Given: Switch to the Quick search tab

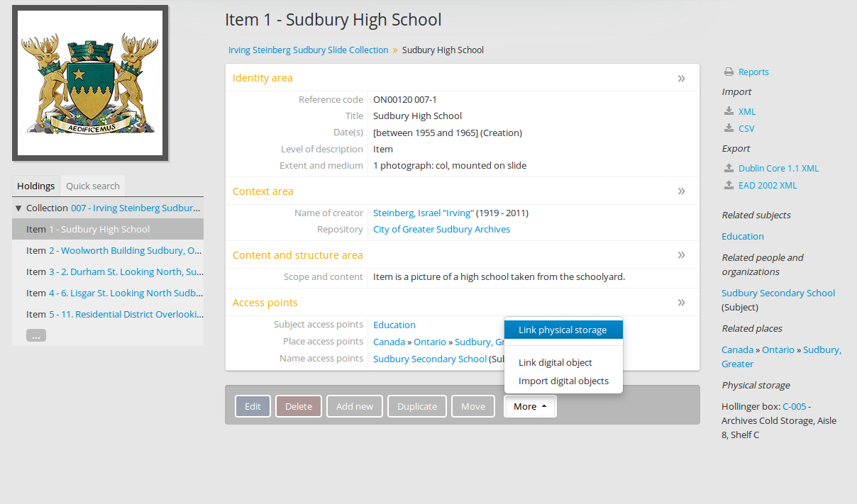Looking at the screenshot, I should (92, 186).
